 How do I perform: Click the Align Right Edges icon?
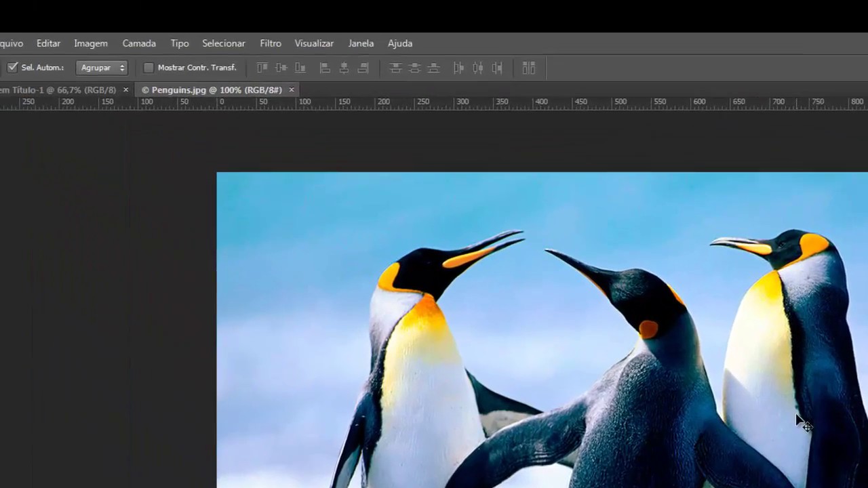pyautogui.click(x=363, y=68)
